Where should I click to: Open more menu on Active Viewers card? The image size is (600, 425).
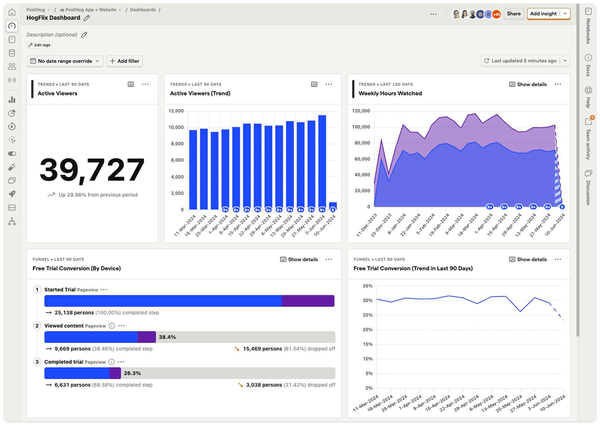point(145,84)
